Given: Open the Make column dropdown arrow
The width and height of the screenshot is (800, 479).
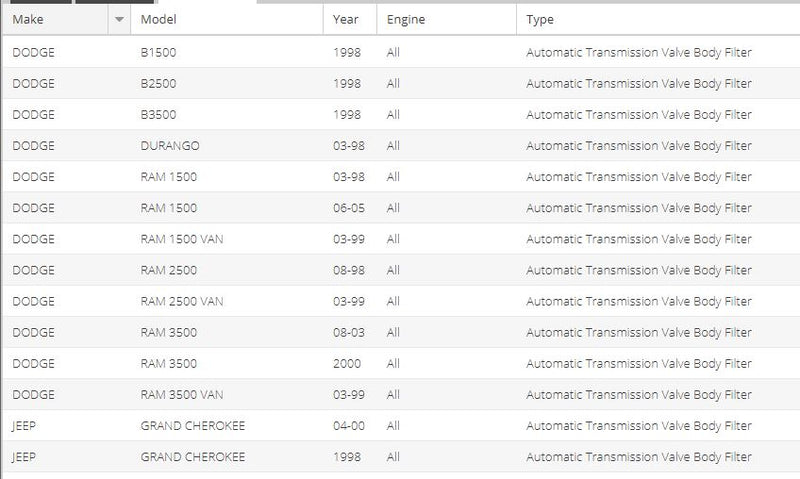Looking at the screenshot, I should point(119,19).
